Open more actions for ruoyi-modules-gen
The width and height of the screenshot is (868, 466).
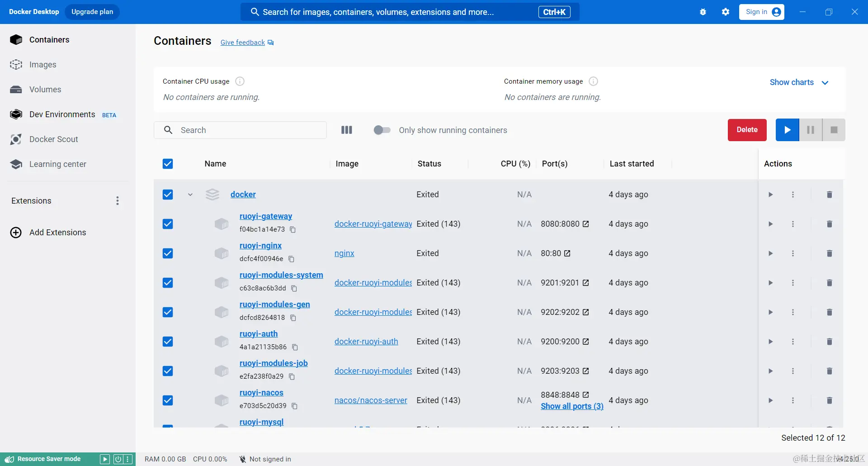[x=793, y=312]
